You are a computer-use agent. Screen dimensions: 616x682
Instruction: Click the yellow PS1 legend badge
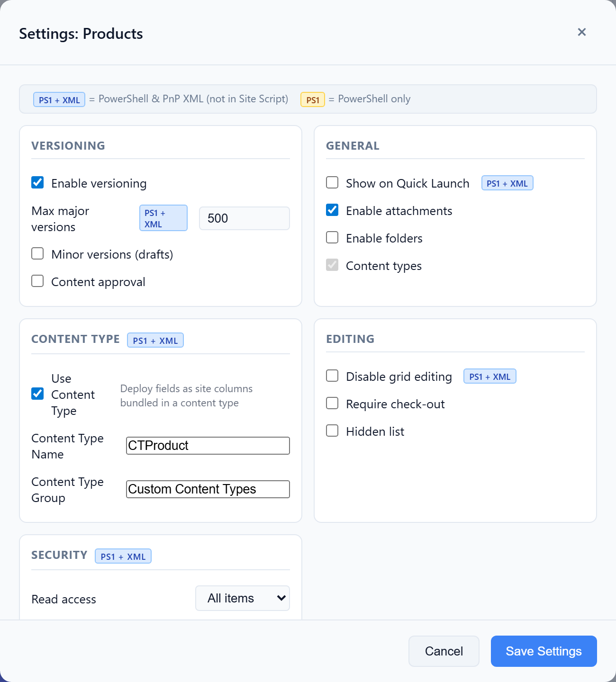[313, 100]
